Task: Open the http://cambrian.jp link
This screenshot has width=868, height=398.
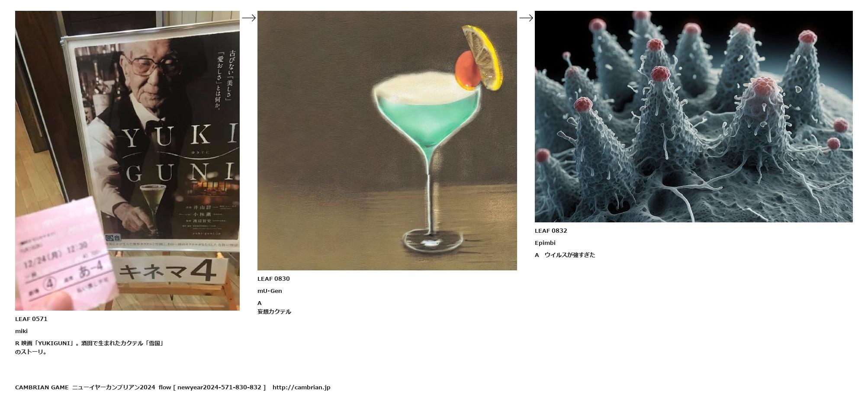Action: [x=301, y=387]
